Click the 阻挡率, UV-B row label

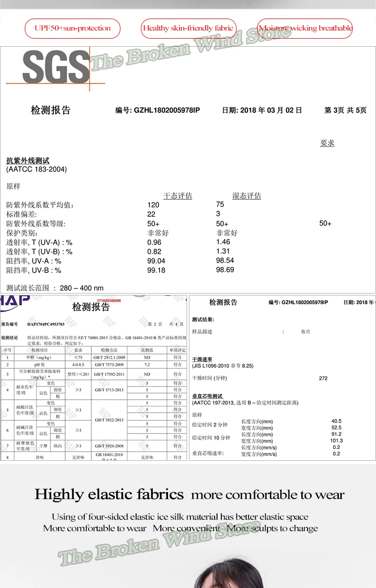[x=34, y=270]
